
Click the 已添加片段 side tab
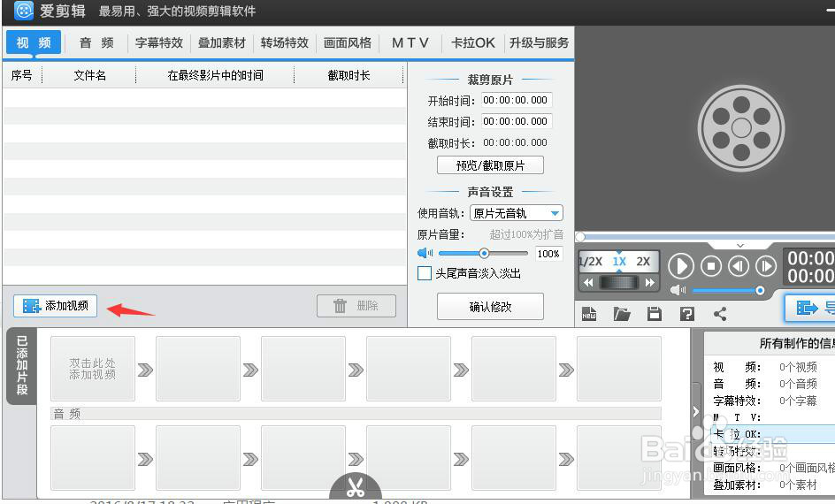(22, 366)
